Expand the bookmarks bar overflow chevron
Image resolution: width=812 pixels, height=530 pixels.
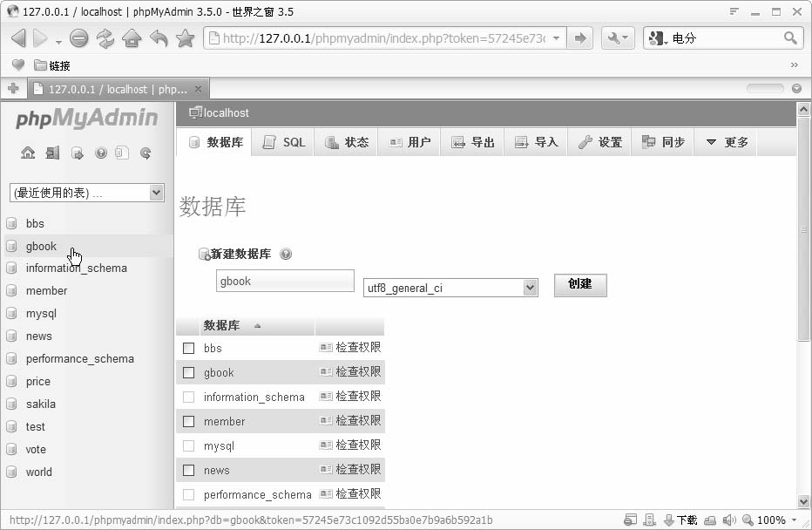pyautogui.click(x=795, y=65)
